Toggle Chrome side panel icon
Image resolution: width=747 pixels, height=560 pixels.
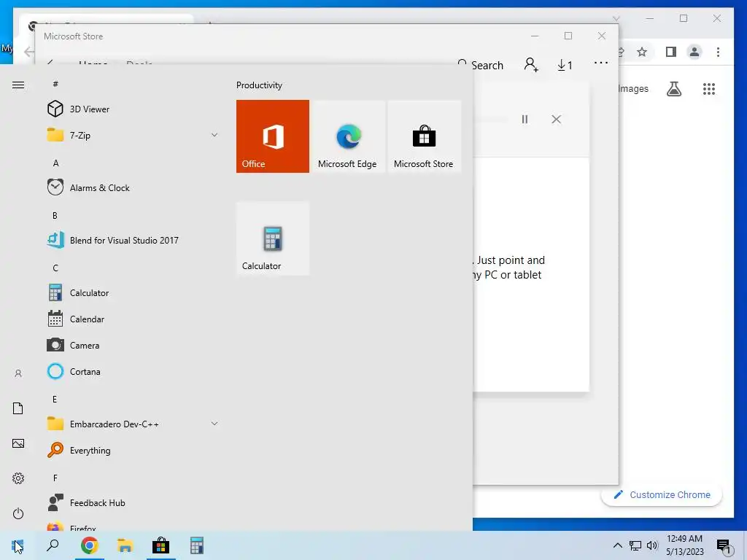point(671,52)
